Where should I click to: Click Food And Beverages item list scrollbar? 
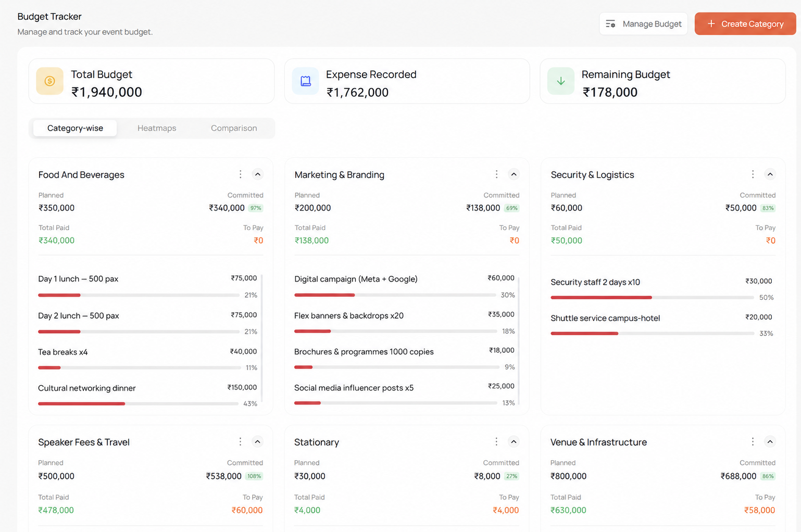261,338
